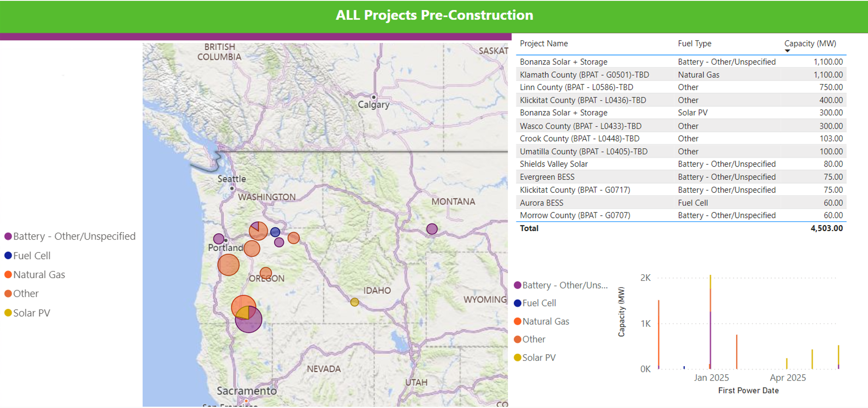868x408 pixels.
Task: Select Battery - Other/Unspecified in map legend
Action: click(x=74, y=236)
